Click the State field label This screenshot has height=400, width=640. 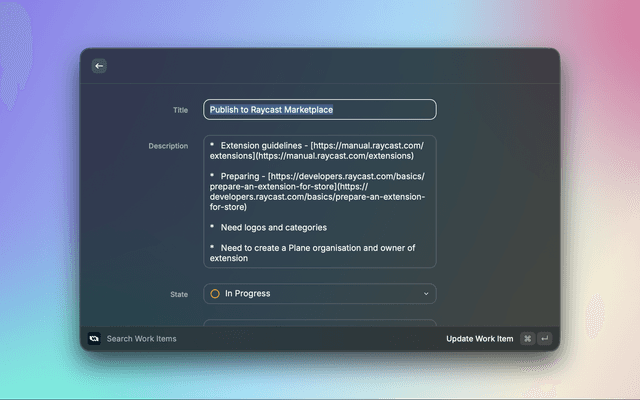point(178,294)
